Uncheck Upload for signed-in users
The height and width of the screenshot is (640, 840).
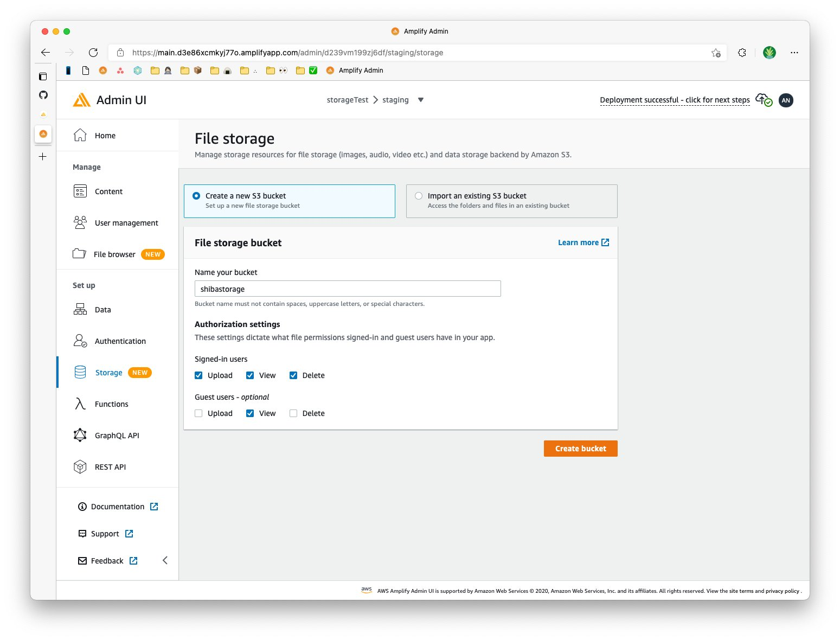198,375
